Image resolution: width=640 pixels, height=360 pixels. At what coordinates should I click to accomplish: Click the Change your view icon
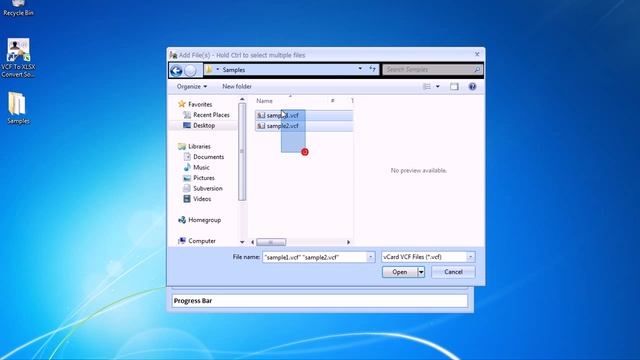[x=427, y=87]
